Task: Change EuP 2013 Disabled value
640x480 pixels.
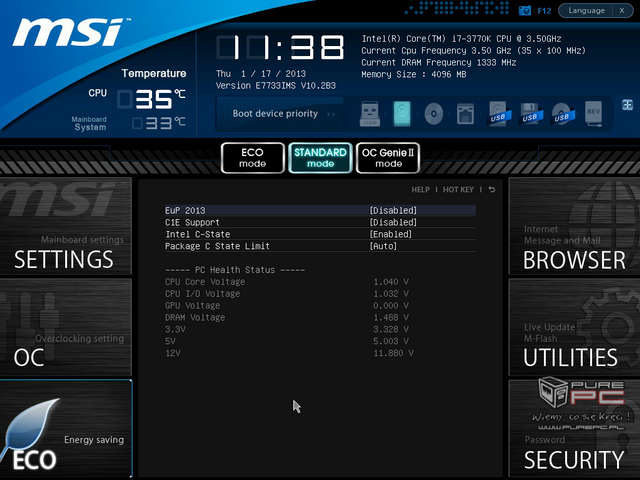Action: [x=393, y=211]
